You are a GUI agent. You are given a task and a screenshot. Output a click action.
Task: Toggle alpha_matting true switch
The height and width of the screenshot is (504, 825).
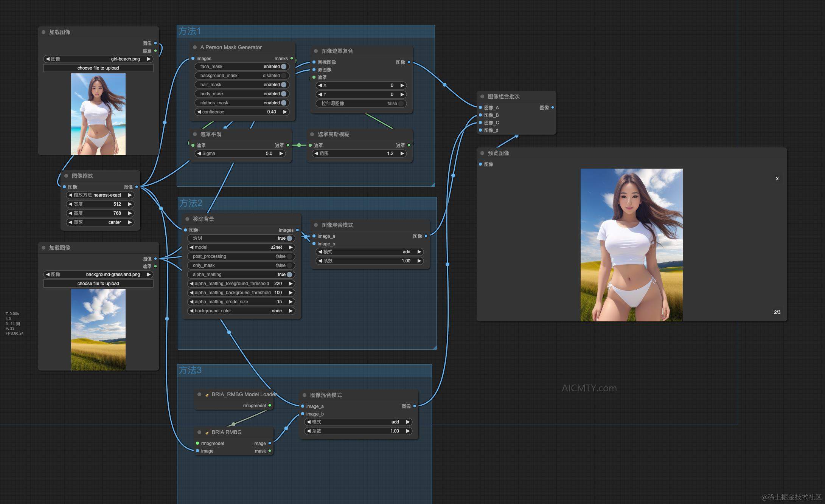(289, 274)
